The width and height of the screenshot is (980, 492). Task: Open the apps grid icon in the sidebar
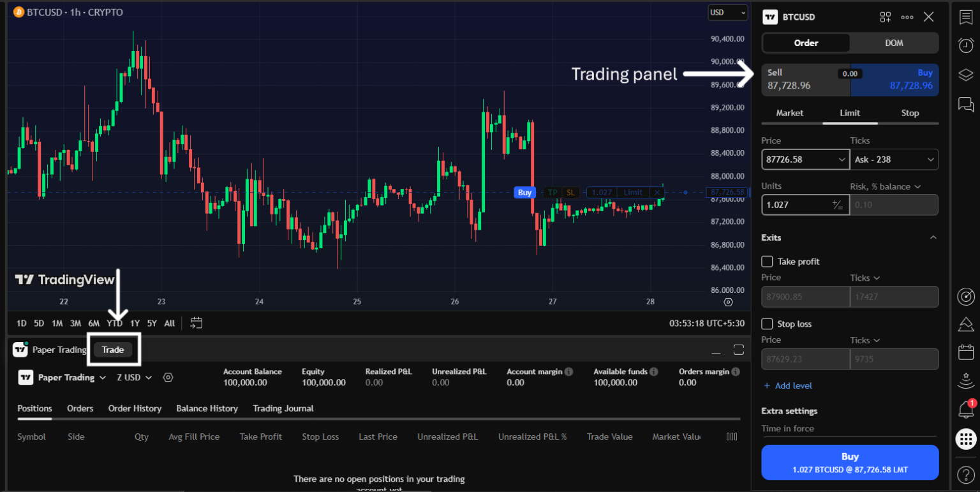click(965, 439)
